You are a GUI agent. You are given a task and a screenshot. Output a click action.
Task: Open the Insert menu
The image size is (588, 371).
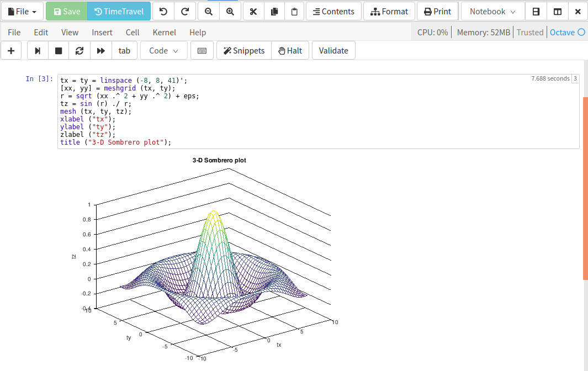pos(102,33)
